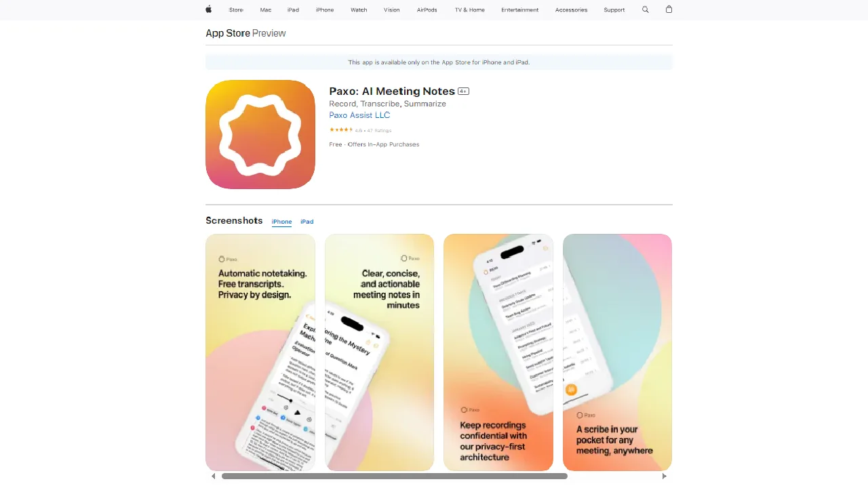This screenshot has width=868, height=488.
Task: Open the Automatic notetaking screenshot thumbnail
Action: (x=260, y=352)
